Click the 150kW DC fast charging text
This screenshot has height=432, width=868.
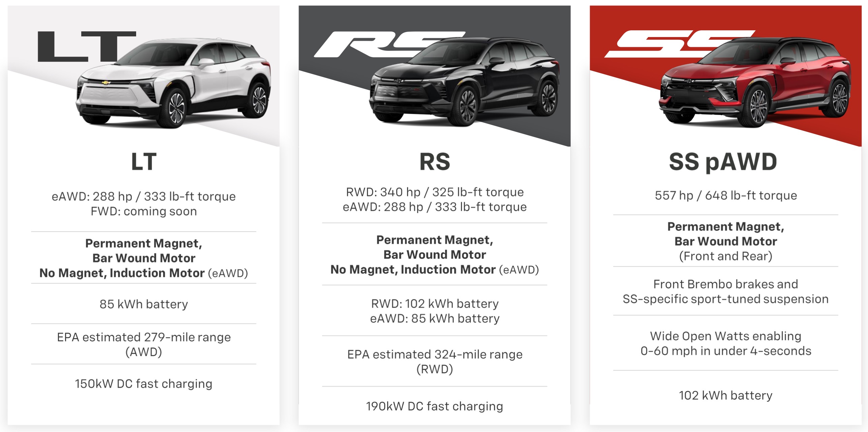(x=144, y=383)
